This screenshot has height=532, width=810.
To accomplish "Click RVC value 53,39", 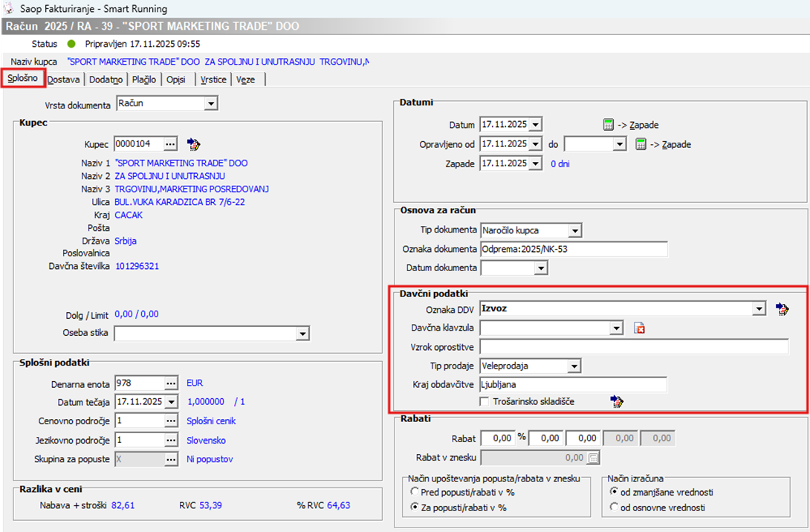I will tap(211, 505).
